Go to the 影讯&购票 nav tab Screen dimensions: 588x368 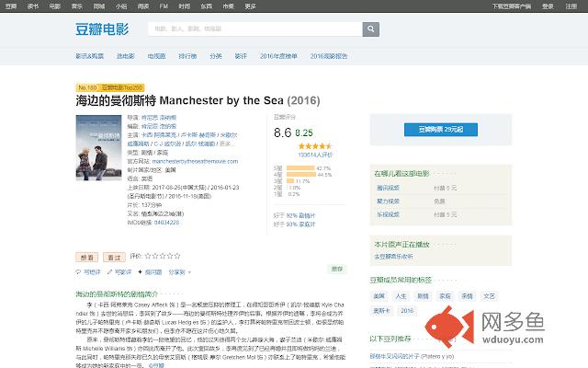pyautogui.click(x=89, y=56)
